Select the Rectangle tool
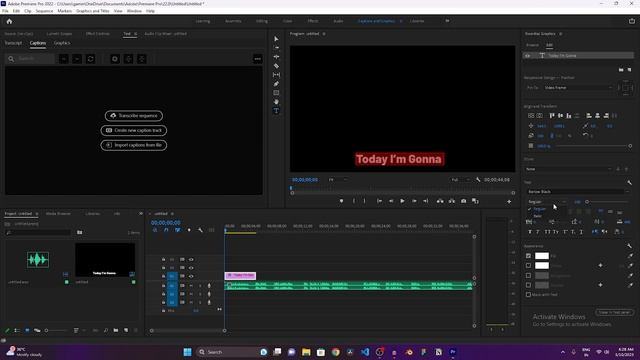 click(276, 93)
